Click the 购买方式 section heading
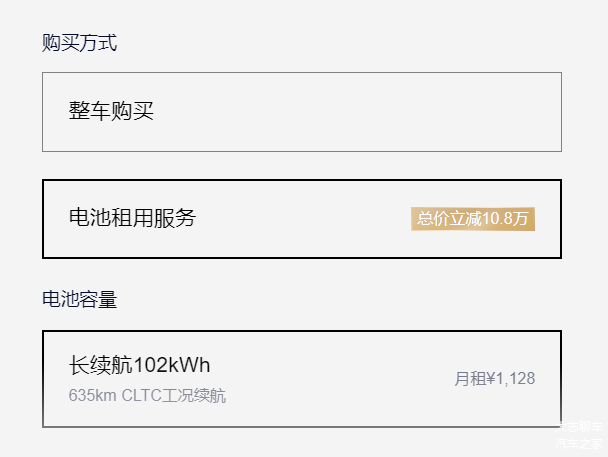The height and width of the screenshot is (457, 608). pos(79,43)
